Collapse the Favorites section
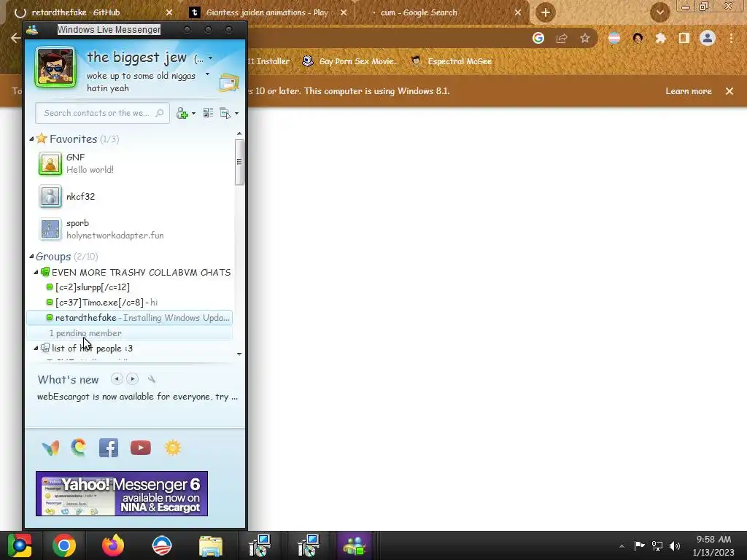 pos(31,139)
